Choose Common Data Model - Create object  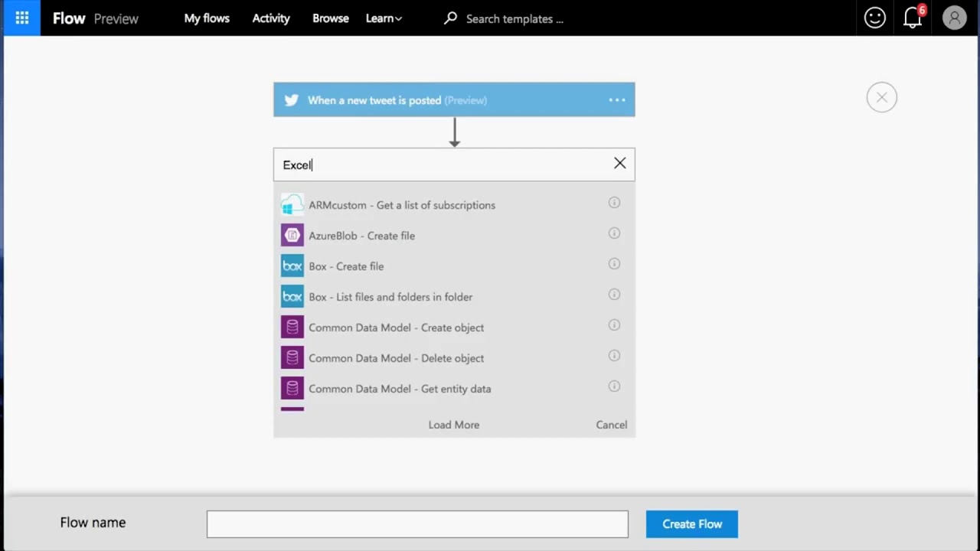(x=396, y=328)
